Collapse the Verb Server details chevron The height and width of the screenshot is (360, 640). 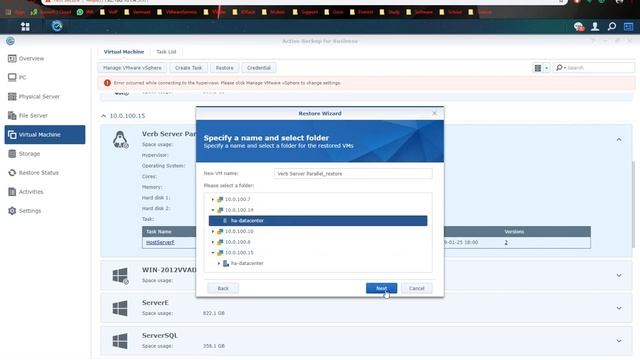click(x=619, y=140)
